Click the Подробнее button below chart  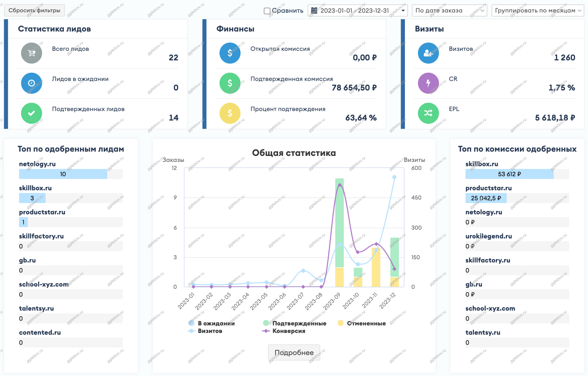tap(294, 353)
